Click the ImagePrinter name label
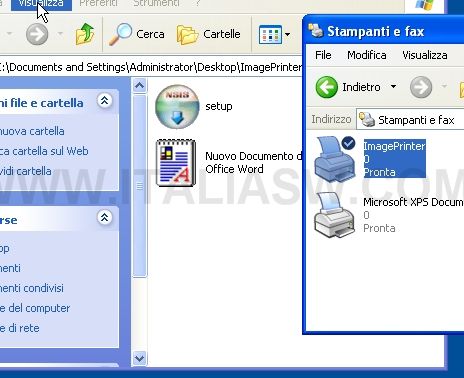The image size is (464, 378). pos(394,146)
